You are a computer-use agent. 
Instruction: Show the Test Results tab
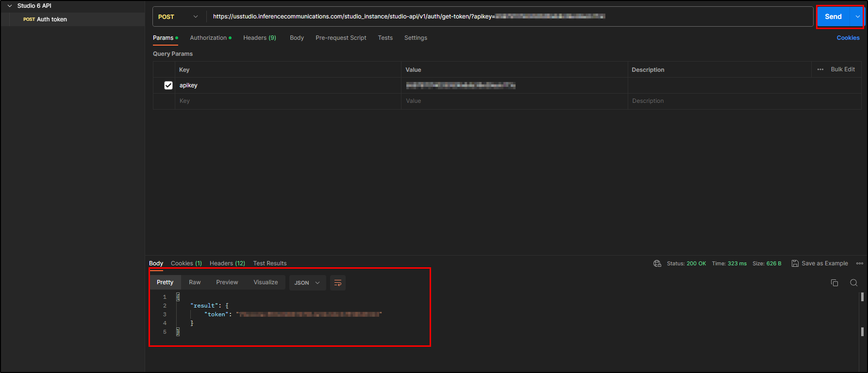(270, 263)
